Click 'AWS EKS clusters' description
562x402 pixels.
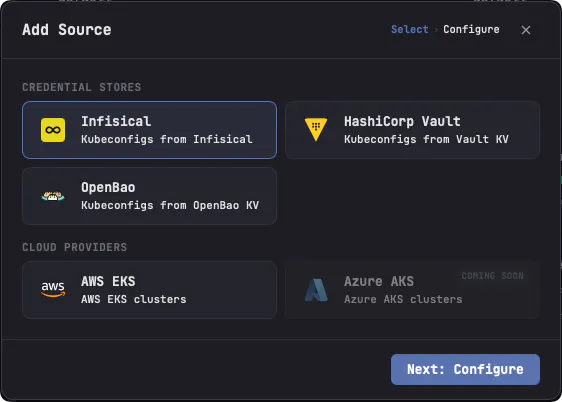tap(134, 299)
